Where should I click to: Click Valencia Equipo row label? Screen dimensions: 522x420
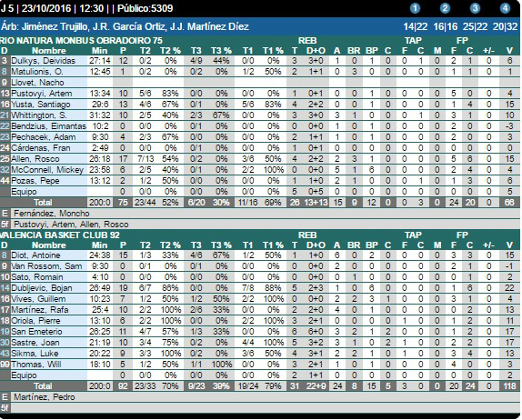coord(24,375)
